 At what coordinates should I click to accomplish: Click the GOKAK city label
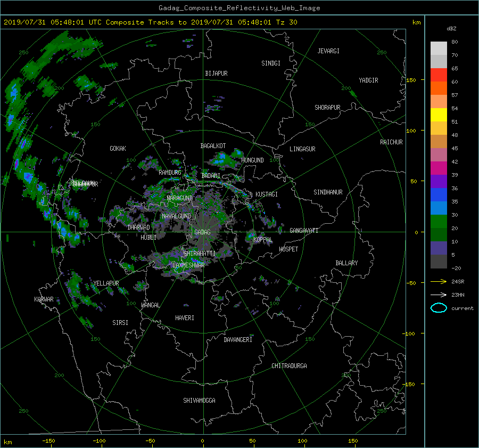[x=118, y=149]
